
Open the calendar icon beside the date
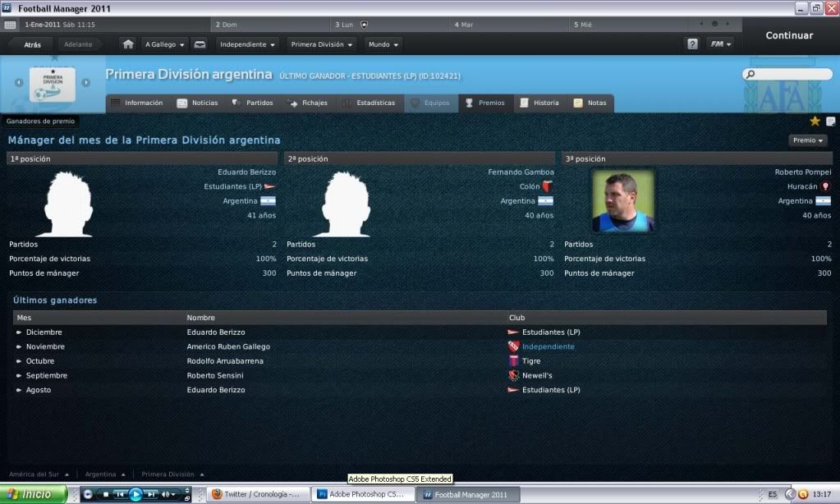[10, 25]
